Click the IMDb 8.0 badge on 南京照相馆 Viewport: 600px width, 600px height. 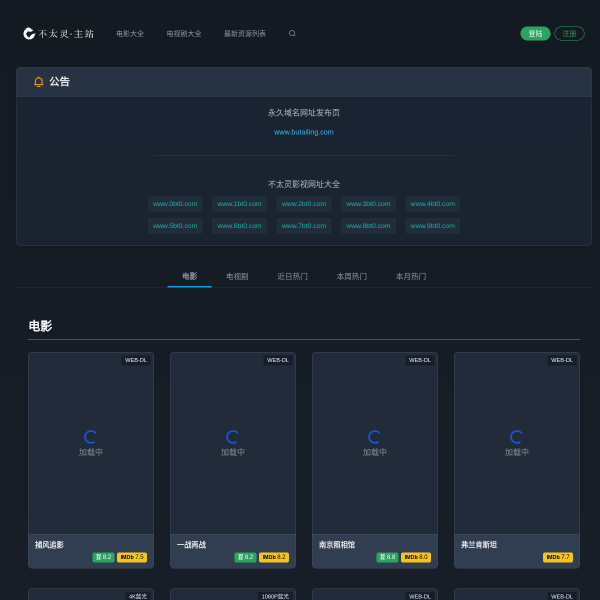click(x=416, y=557)
